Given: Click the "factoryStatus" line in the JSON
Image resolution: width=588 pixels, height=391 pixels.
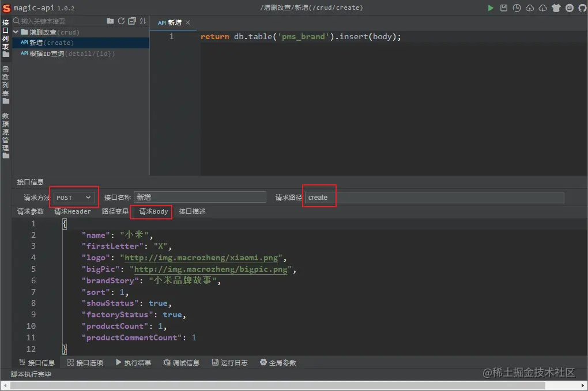Looking at the screenshot, I should (134, 314).
